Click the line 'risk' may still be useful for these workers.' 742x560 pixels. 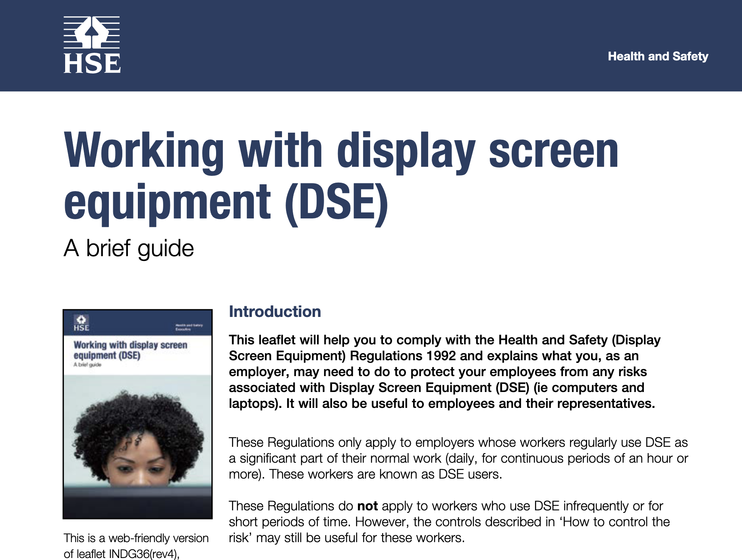(347, 538)
